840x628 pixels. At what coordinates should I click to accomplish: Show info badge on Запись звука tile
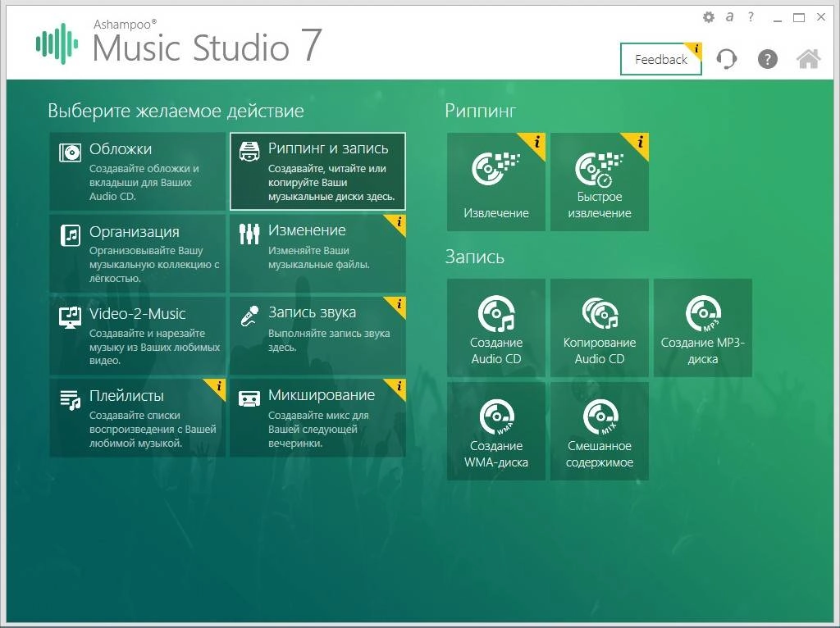[398, 305]
